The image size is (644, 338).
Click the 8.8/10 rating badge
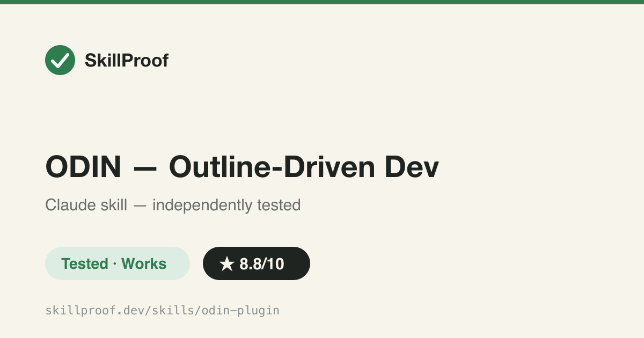pyautogui.click(x=257, y=263)
